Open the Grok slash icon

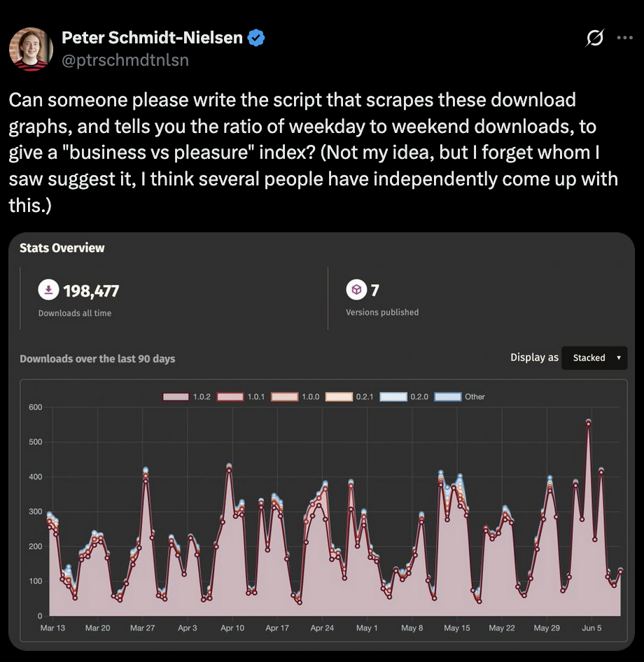coord(594,39)
